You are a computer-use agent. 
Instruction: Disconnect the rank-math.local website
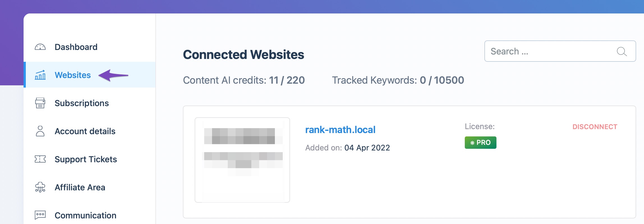(595, 127)
